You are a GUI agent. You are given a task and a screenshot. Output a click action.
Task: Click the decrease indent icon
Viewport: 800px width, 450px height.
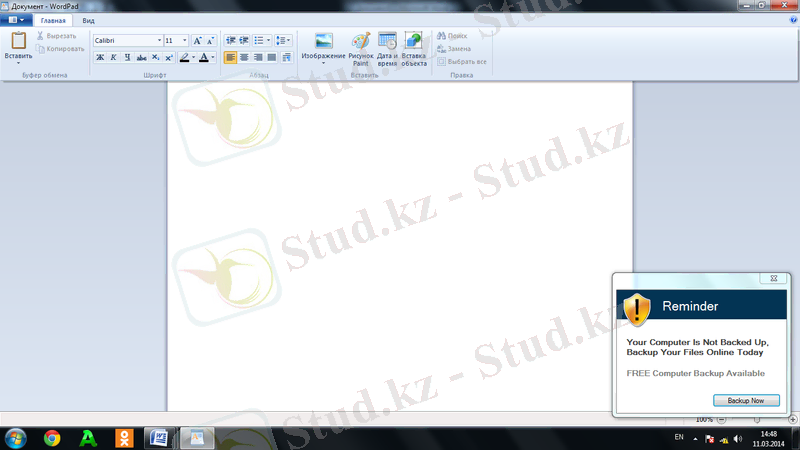(x=231, y=41)
